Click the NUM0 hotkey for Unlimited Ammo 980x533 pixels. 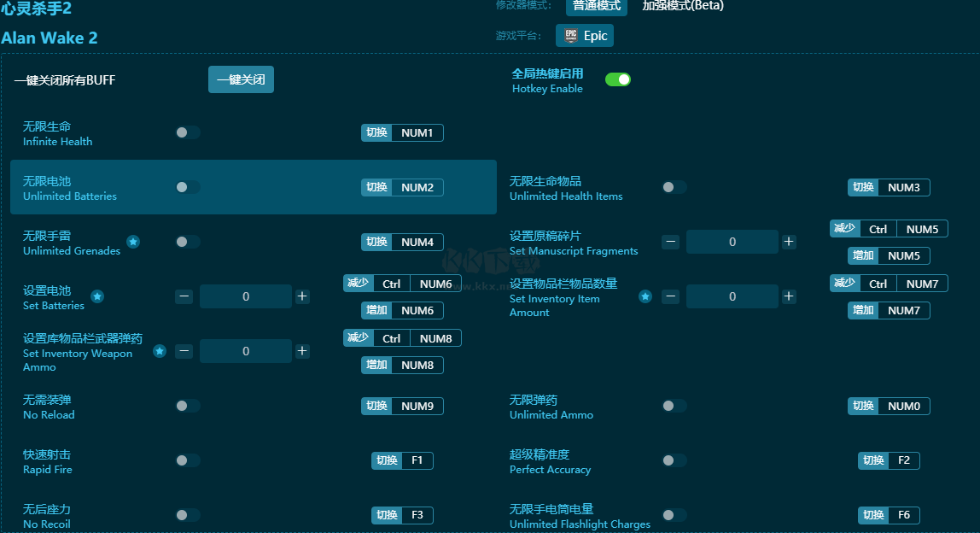coord(889,406)
